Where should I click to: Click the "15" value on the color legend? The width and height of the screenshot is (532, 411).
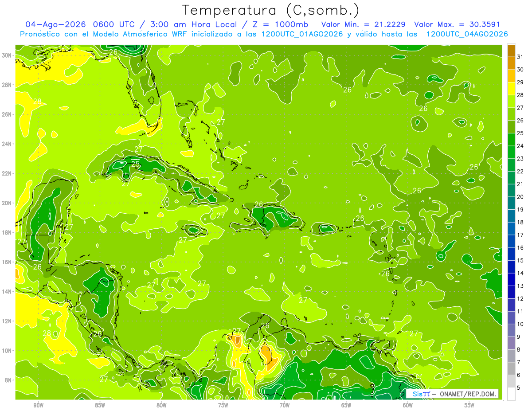point(521,260)
